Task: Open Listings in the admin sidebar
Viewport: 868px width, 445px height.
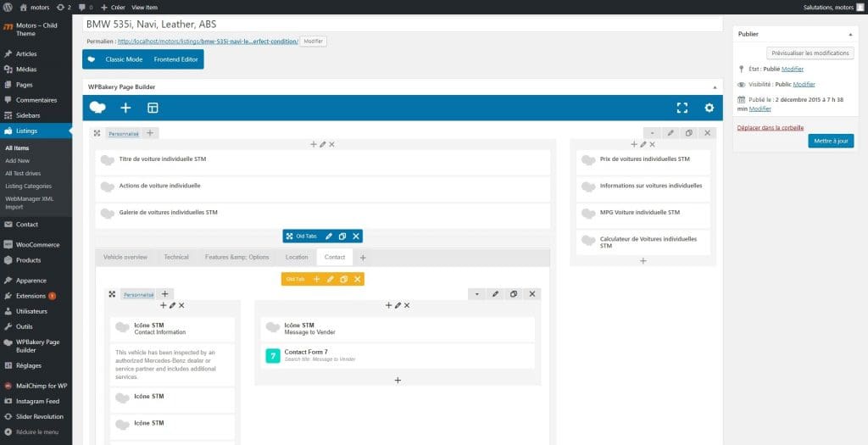Action: click(36, 131)
